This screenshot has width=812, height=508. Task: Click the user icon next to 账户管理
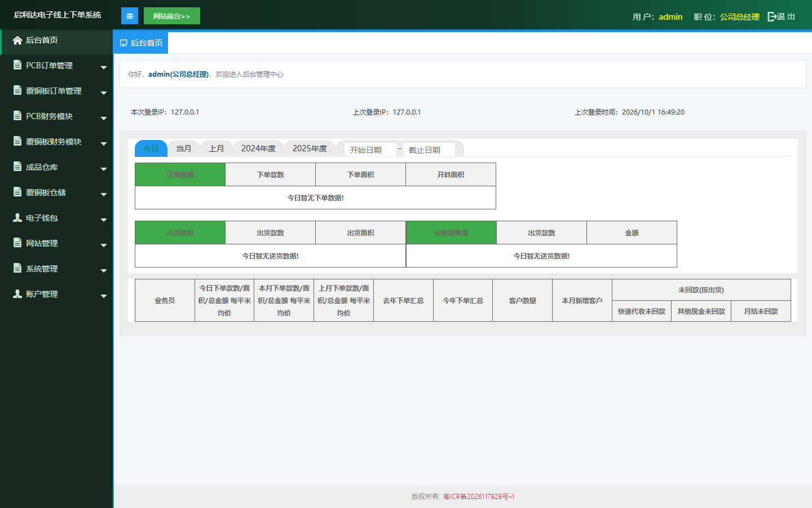pos(17,294)
